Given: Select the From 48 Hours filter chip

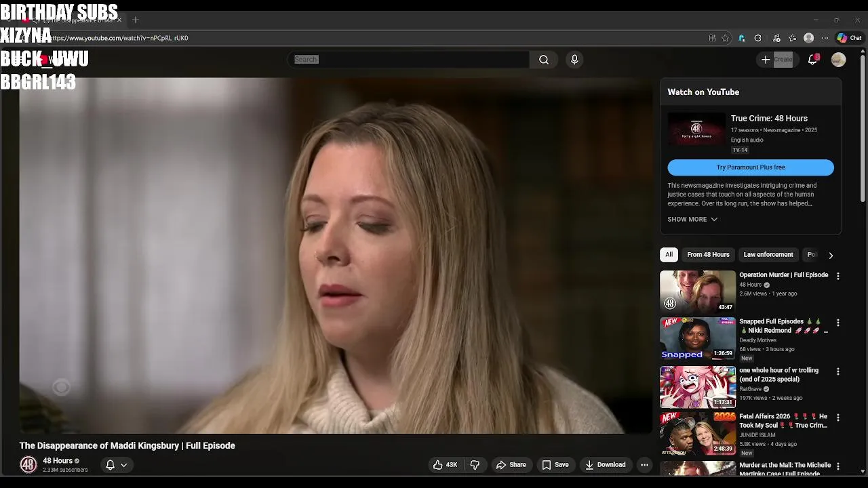Looking at the screenshot, I should (x=708, y=255).
